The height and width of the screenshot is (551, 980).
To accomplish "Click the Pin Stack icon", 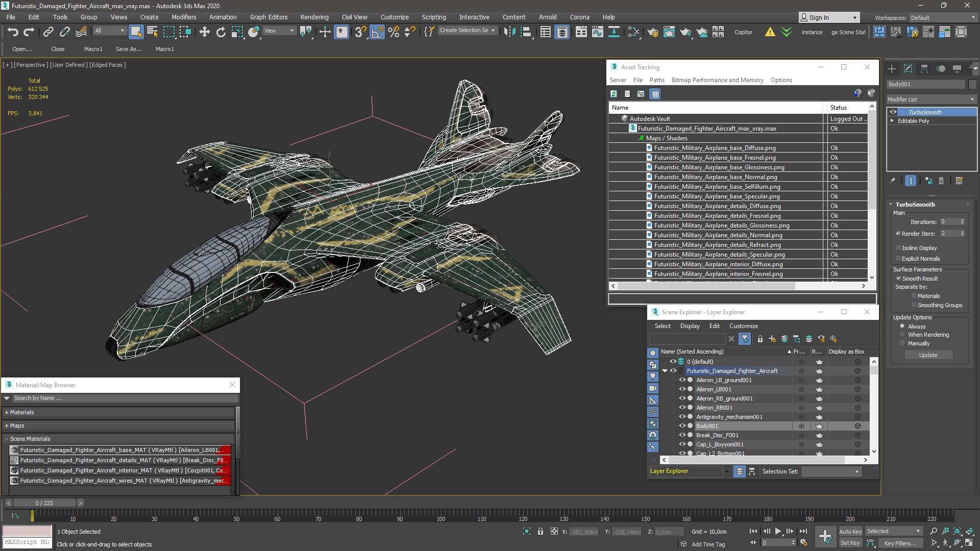I will pos(892,181).
